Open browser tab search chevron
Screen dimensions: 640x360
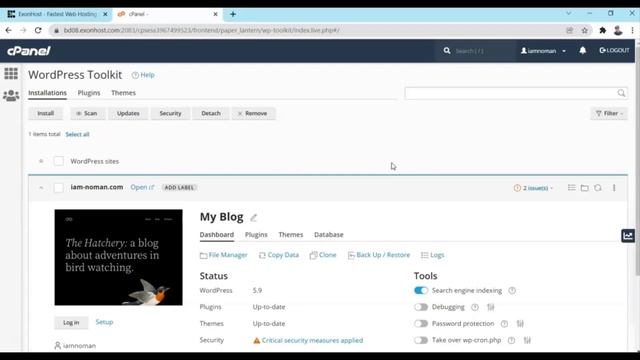pos(568,13)
